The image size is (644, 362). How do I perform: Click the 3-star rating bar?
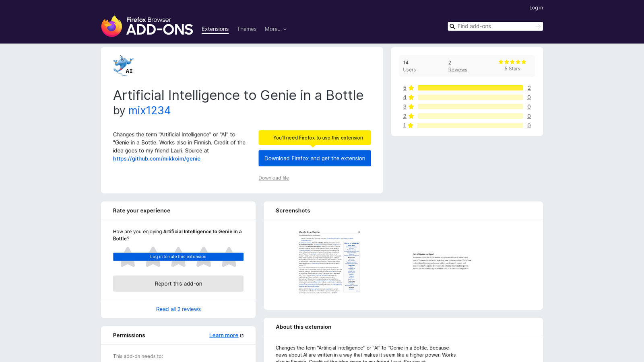point(470,107)
